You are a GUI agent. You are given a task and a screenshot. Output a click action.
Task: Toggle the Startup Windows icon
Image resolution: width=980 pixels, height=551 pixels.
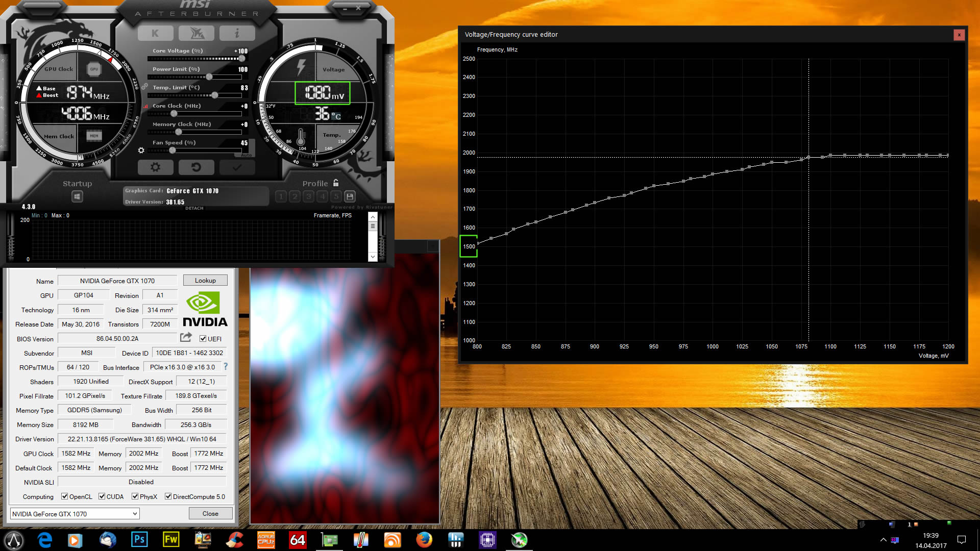click(77, 196)
